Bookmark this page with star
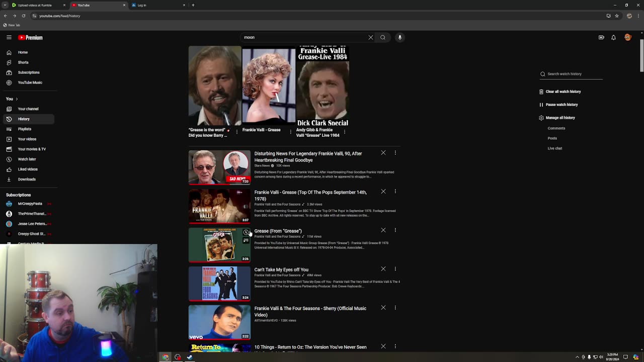Screen dimensions: 644x362 pos(617,16)
